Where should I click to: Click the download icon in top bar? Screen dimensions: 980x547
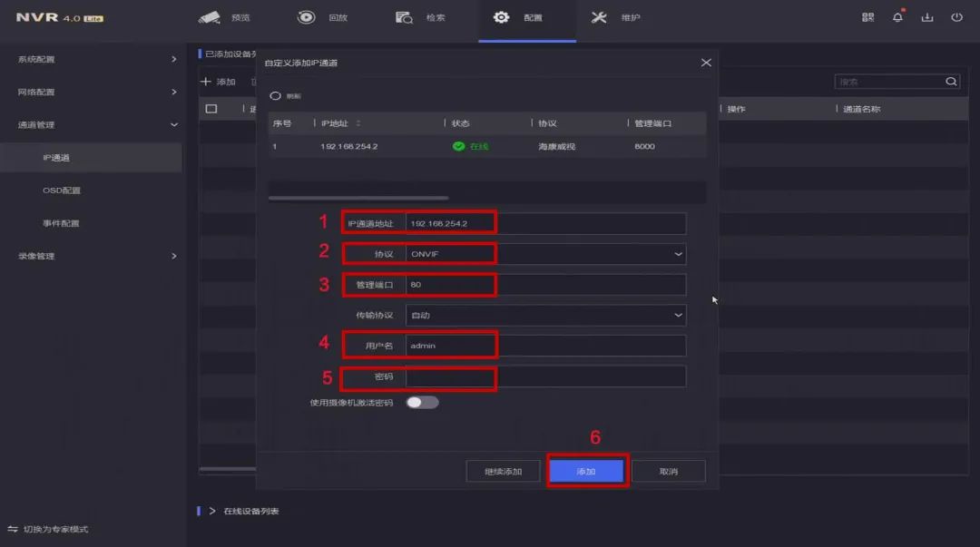click(926, 17)
